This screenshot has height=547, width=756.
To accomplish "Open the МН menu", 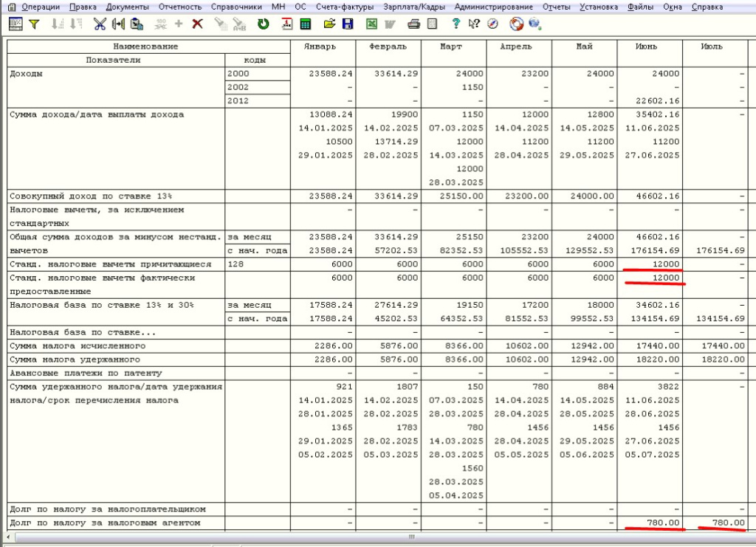I will pos(278,7).
